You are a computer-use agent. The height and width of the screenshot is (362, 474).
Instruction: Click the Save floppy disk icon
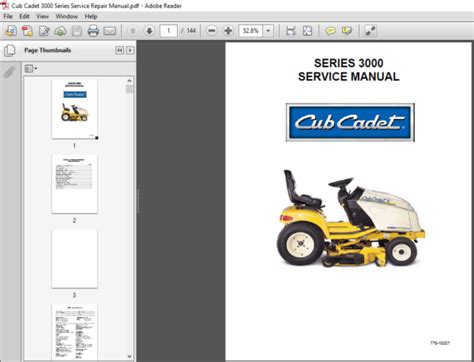click(x=77, y=31)
